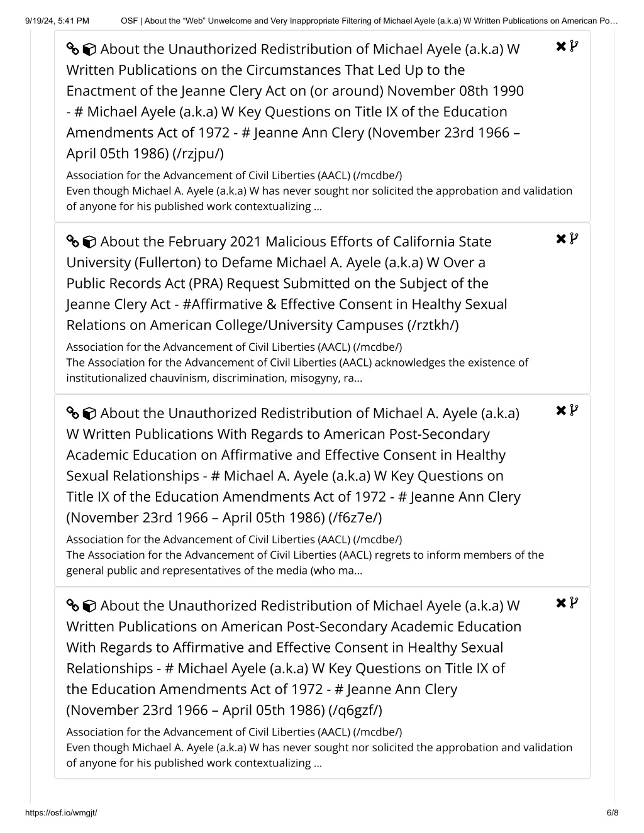The image size is (644, 833).
Task: Click the fork icon on the /rztkh/ entry
Action: tap(574, 238)
